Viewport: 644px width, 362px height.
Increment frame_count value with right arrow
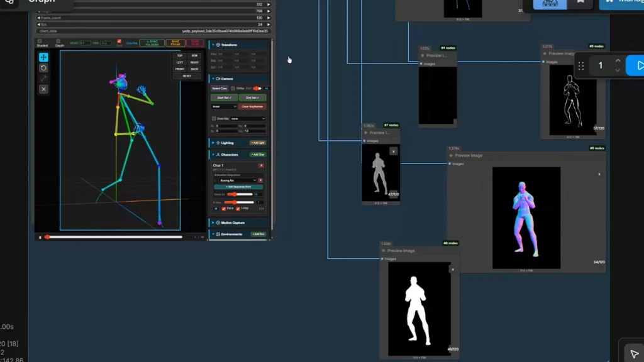click(269, 18)
